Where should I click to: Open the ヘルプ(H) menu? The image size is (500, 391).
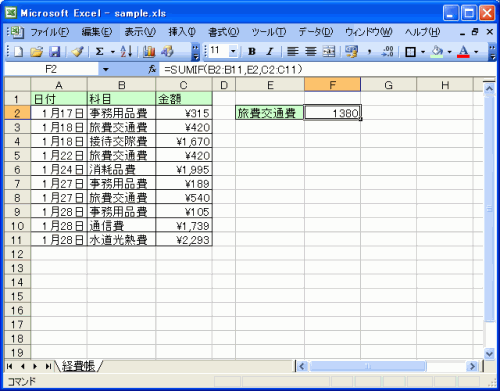[x=422, y=32]
